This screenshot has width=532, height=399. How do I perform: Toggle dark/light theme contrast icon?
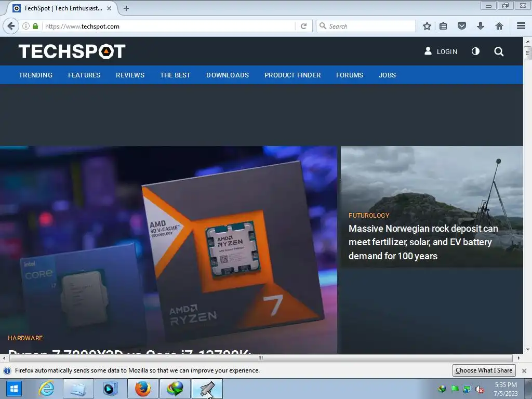tap(476, 51)
